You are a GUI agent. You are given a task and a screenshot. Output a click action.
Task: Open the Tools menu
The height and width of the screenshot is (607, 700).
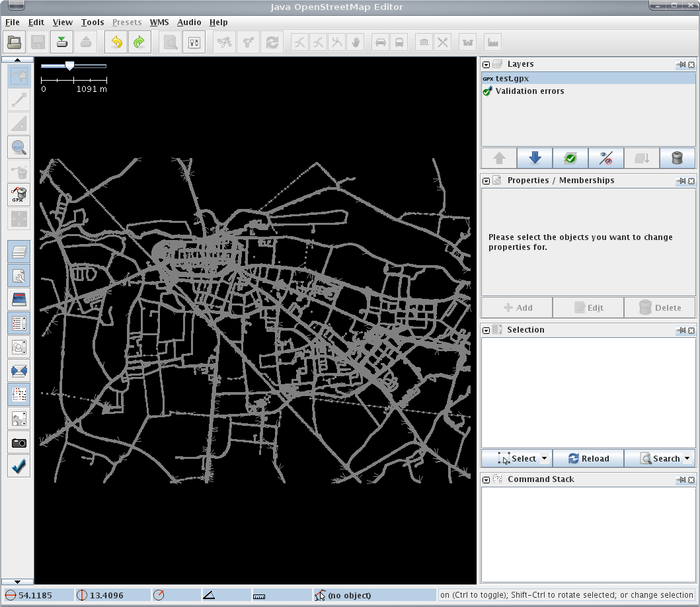(x=93, y=22)
